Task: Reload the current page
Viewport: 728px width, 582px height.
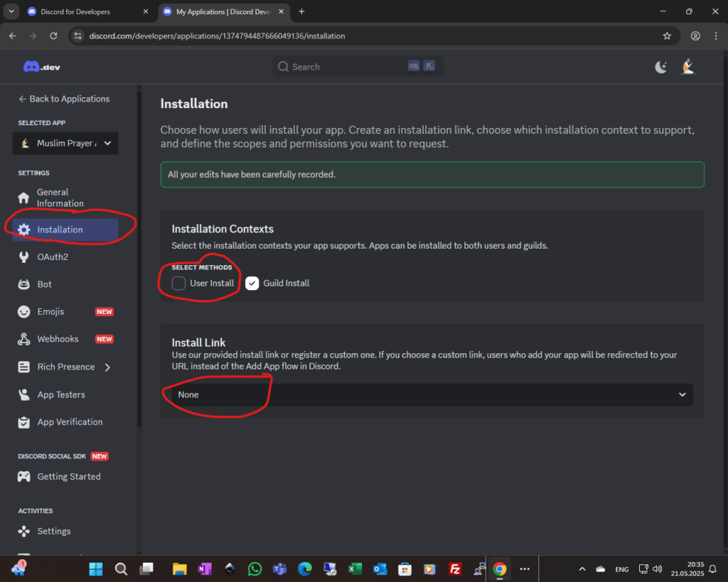Action: pyautogui.click(x=53, y=36)
